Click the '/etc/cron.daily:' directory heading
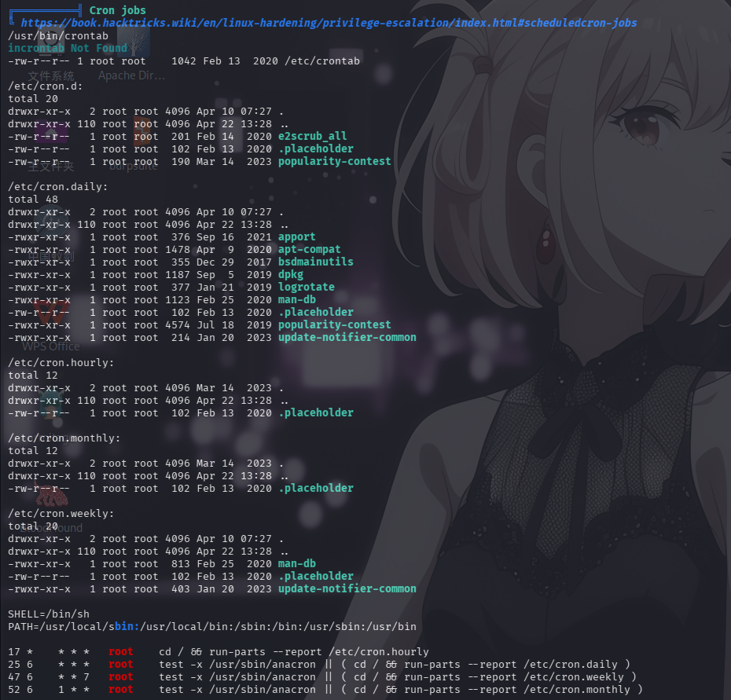The image size is (731, 700). [x=58, y=186]
